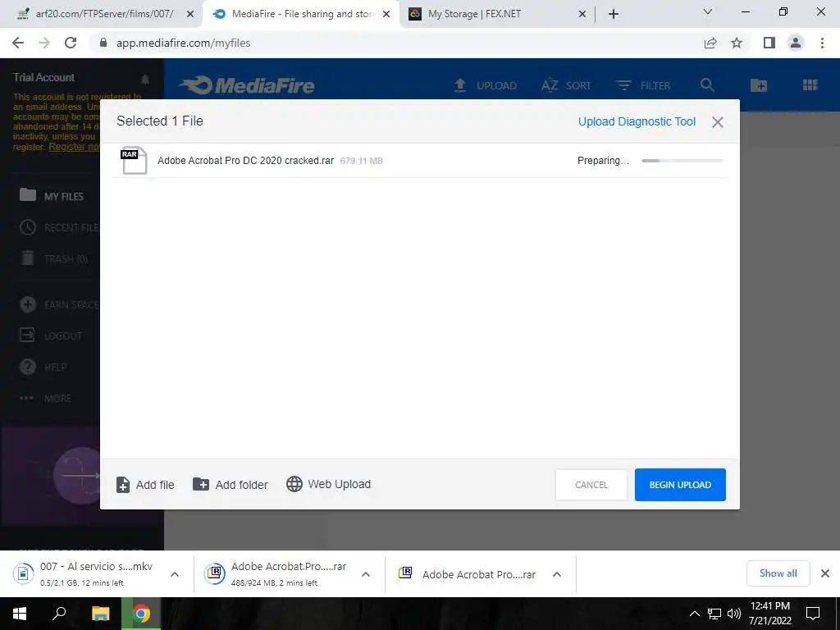
Task: Click the RAR file icon in upload list
Action: (x=134, y=160)
